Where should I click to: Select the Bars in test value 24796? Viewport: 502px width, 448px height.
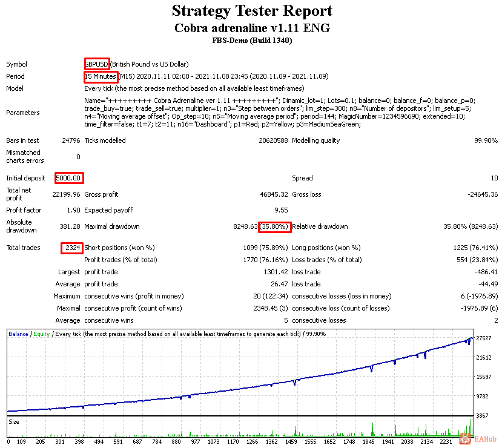[x=71, y=140]
